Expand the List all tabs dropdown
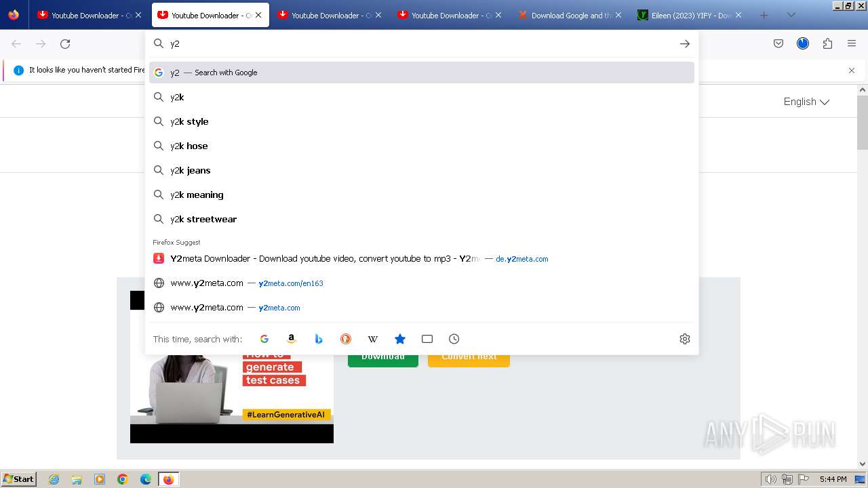 [x=791, y=15]
